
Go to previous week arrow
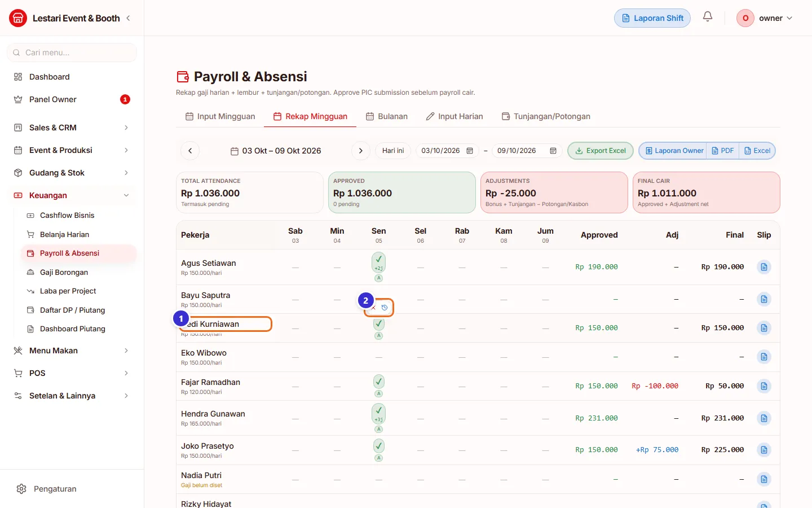190,151
